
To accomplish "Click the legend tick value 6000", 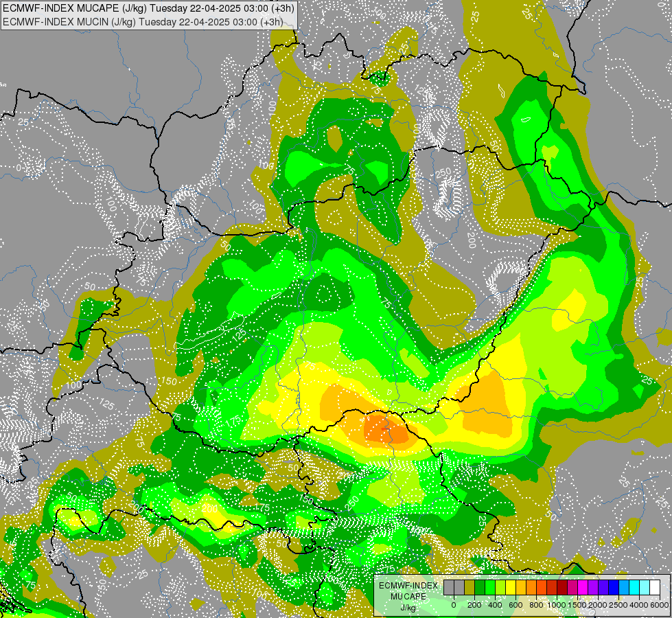I will point(659,605).
